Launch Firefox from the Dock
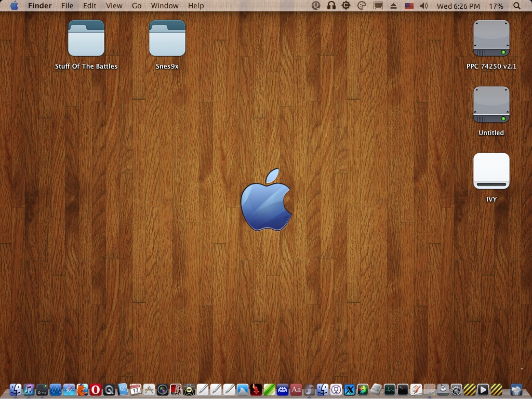The height and width of the screenshot is (399, 532). (x=83, y=390)
